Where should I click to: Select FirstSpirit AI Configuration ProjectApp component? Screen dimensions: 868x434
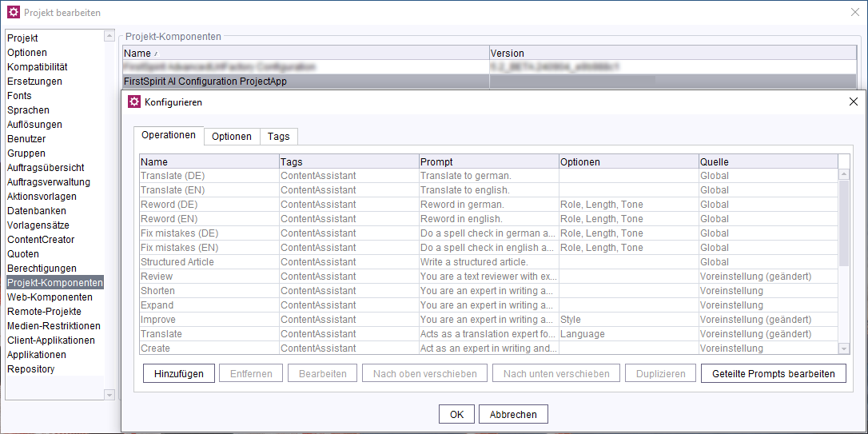tap(489, 82)
